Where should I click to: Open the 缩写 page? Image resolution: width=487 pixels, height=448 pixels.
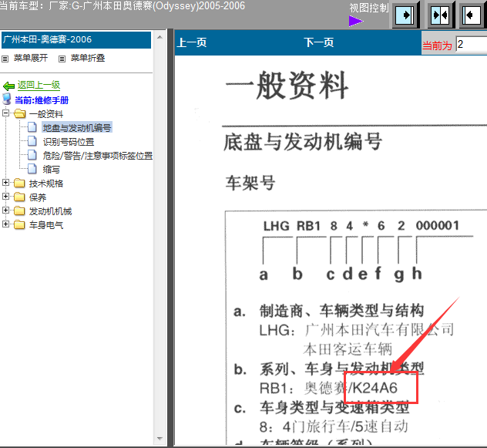click(x=52, y=170)
